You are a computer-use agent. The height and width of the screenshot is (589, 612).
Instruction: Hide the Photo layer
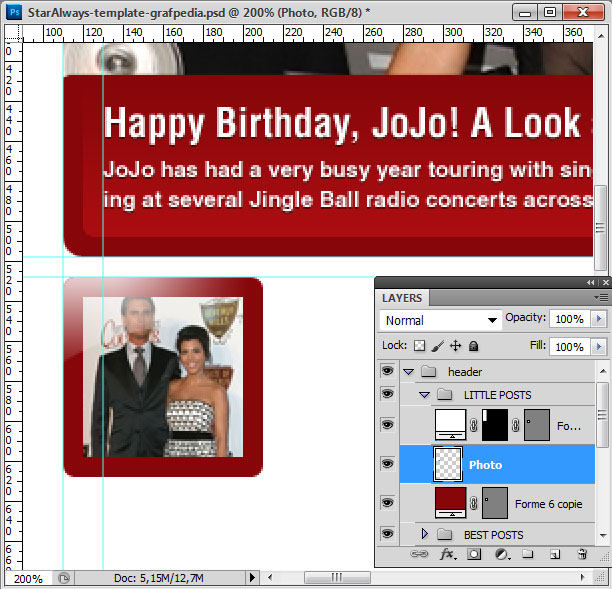pos(388,464)
